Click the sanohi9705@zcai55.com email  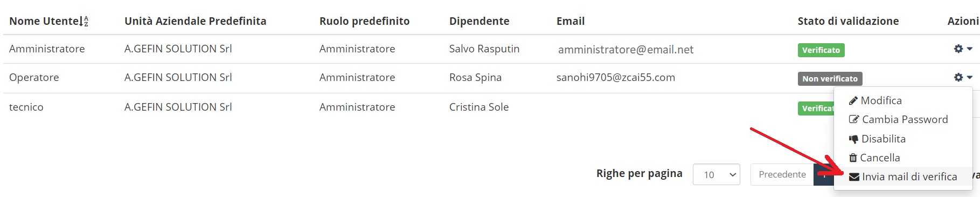616,77
